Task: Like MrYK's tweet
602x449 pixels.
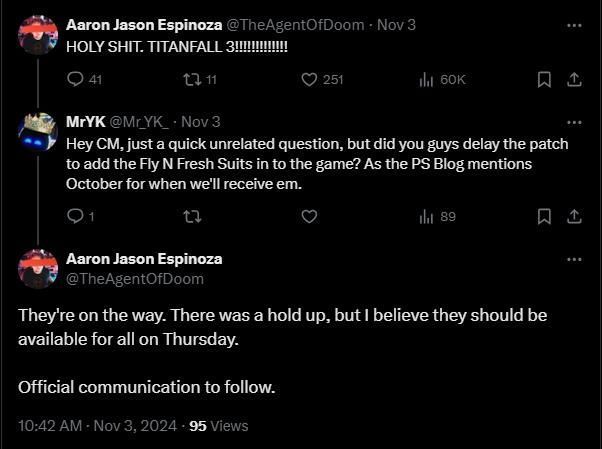Action: (310, 216)
